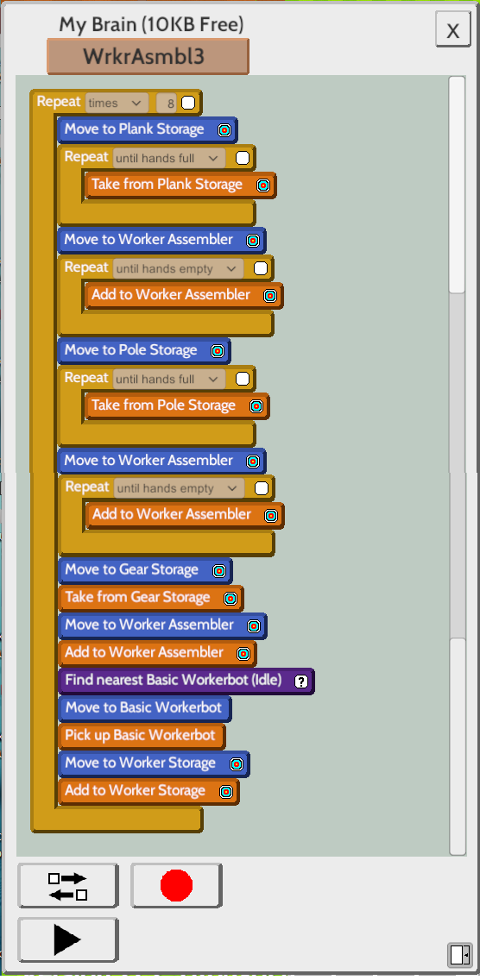Select the Move to Basic Workerbot block
This screenshot has width=480, height=980.
(x=144, y=708)
